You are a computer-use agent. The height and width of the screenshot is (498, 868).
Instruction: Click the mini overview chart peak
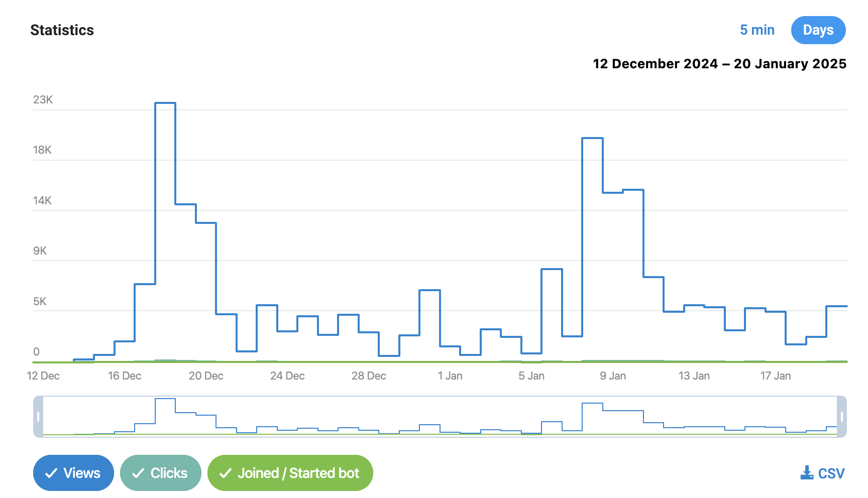coord(165,399)
